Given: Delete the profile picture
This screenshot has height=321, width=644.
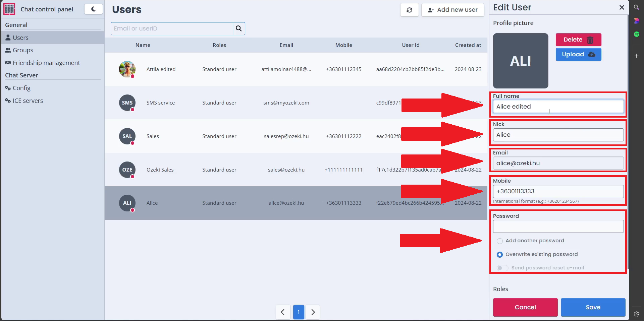Looking at the screenshot, I should [x=578, y=40].
